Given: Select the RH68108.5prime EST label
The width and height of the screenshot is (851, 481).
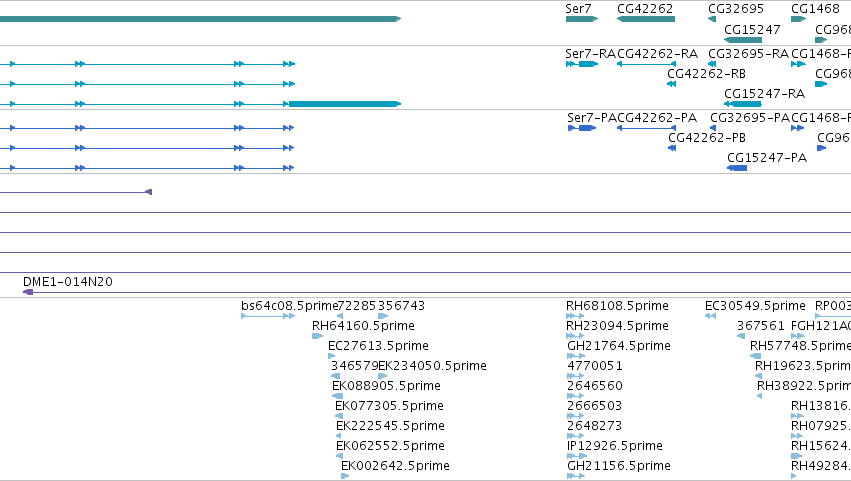Looking at the screenshot, I should pyautogui.click(x=617, y=306).
